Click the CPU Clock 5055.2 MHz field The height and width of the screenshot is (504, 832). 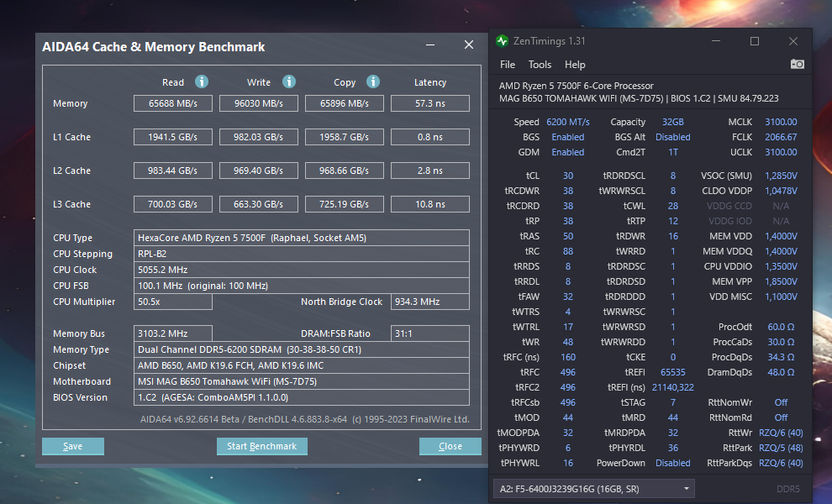302,270
